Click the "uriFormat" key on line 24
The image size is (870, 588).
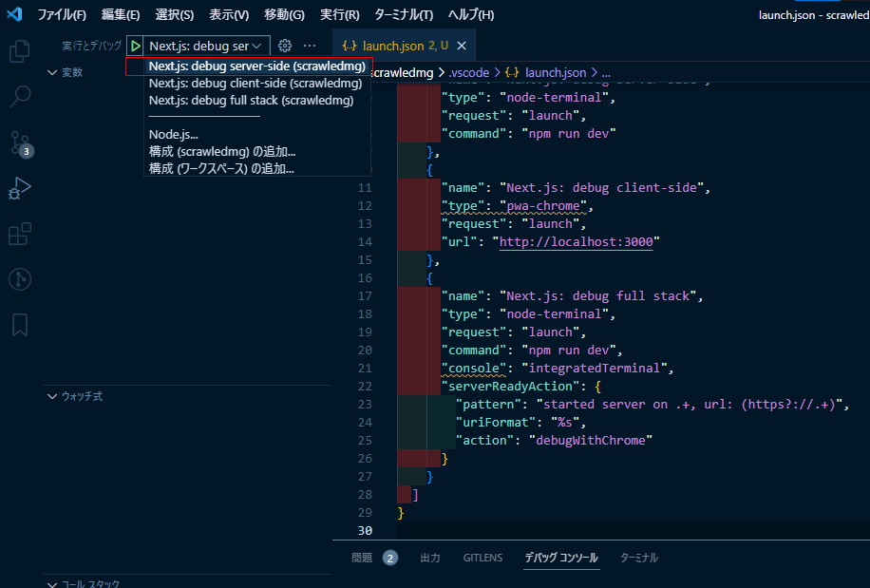pos(496,422)
